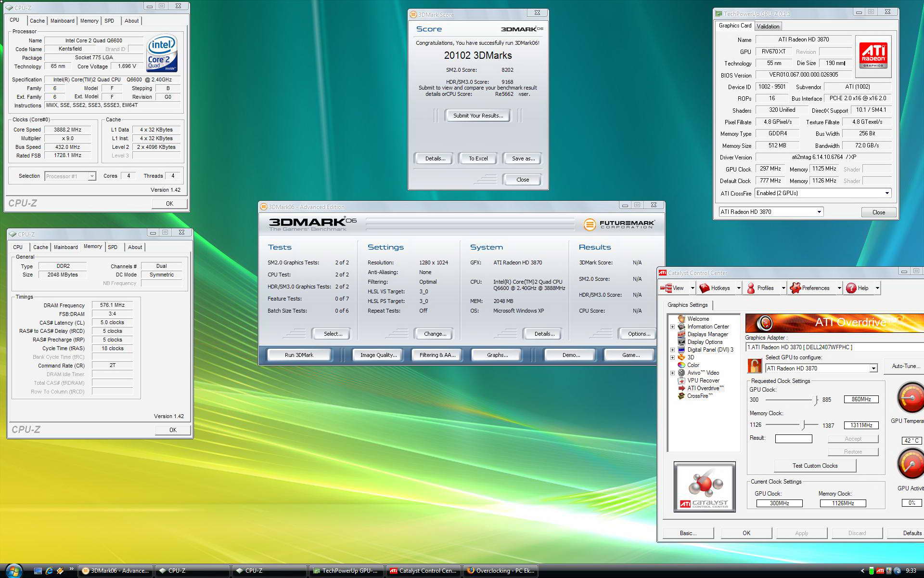Click Save as button in 3DMark Score
The image size is (924, 578).
coord(523,158)
